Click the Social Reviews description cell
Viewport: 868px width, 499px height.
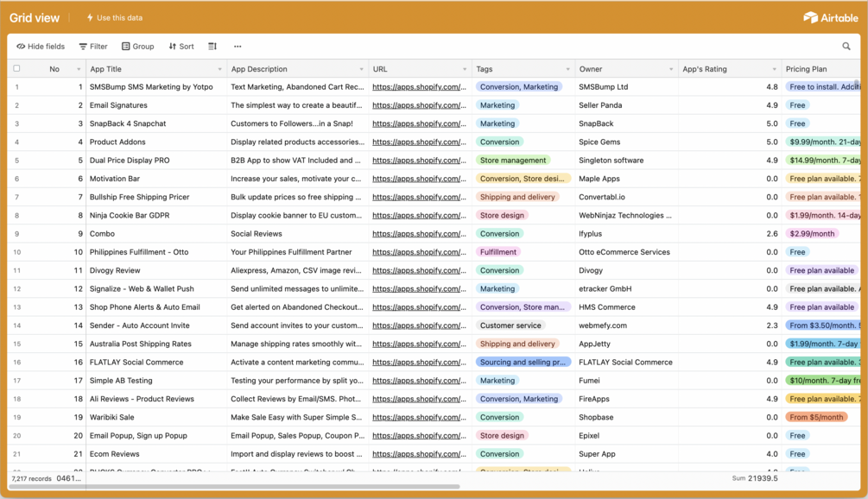coord(298,233)
